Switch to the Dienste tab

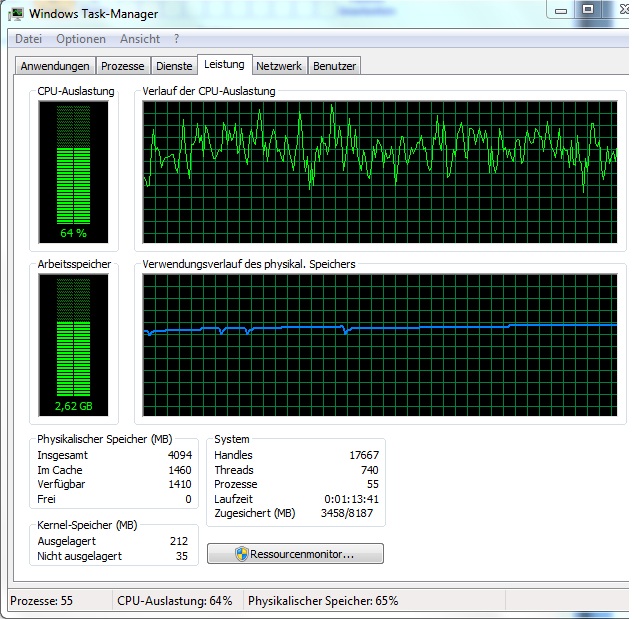click(x=174, y=66)
